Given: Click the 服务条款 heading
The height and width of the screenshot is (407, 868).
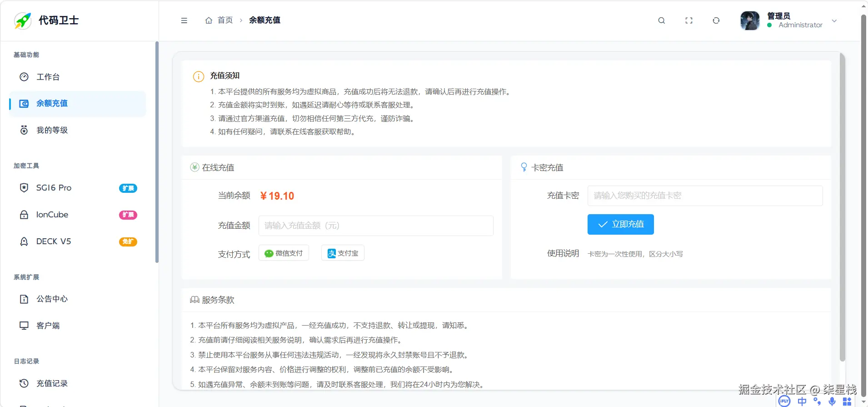Looking at the screenshot, I should coord(218,300).
